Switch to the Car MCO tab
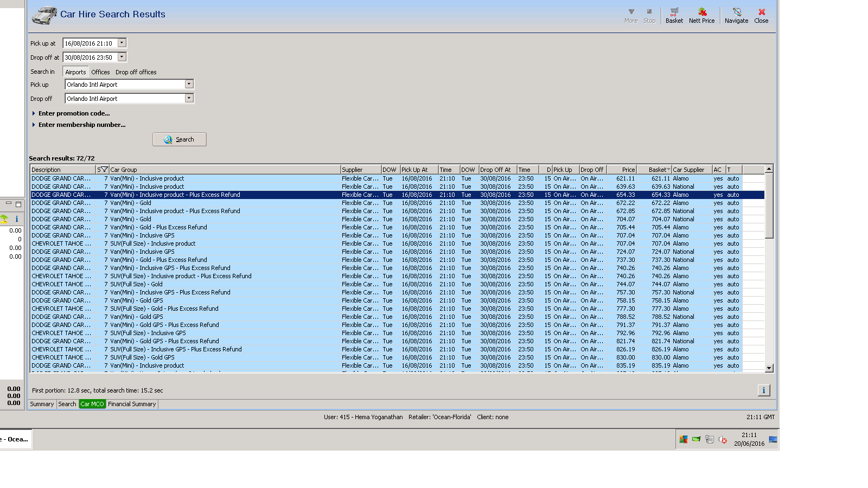 point(92,404)
